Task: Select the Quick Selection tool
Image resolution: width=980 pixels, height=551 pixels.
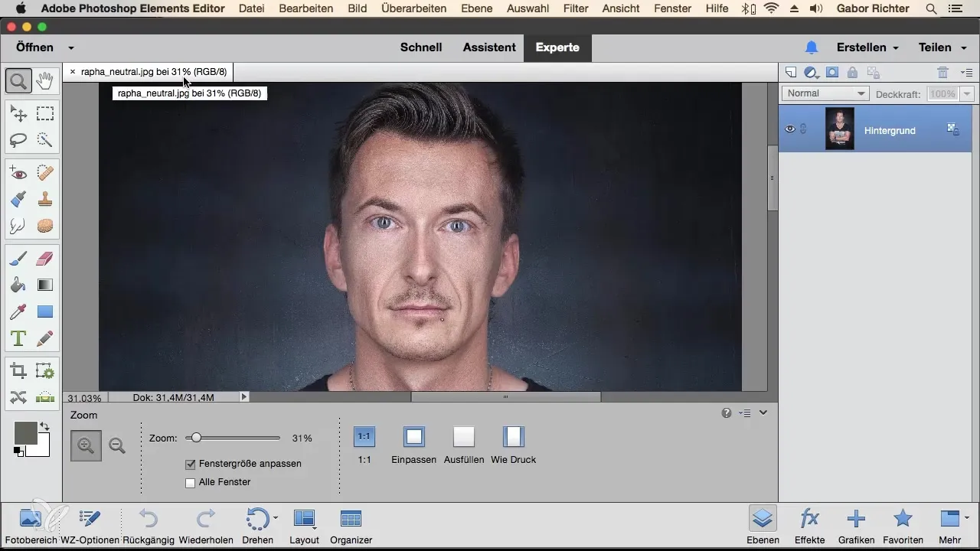Action: pos(45,140)
